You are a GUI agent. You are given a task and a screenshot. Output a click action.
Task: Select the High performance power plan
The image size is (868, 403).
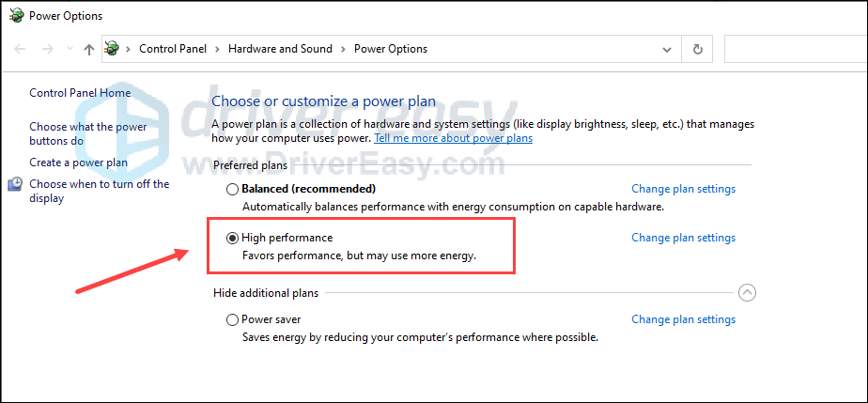click(x=233, y=238)
